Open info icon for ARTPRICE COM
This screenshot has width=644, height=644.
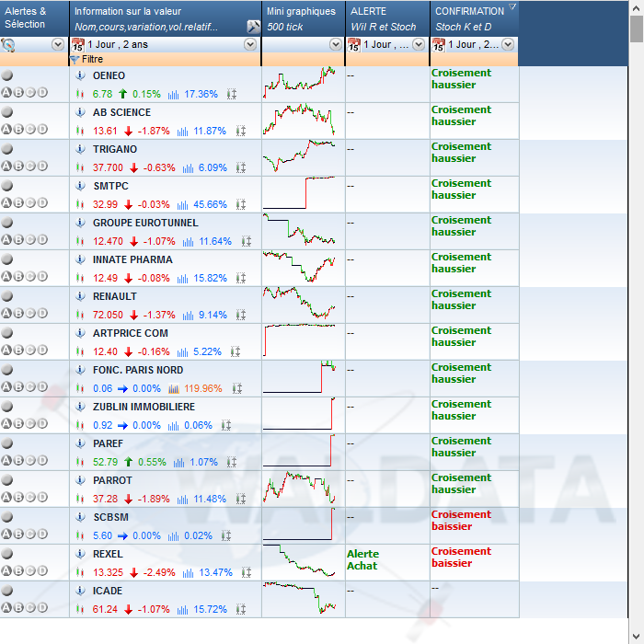coord(81,333)
